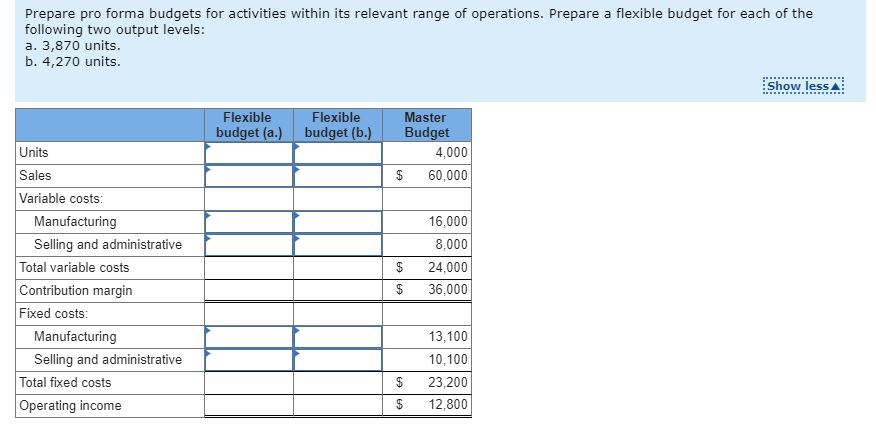Click Total fixed costs cell, budget (a.)
The width and height of the screenshot is (876, 424).
click(x=249, y=383)
